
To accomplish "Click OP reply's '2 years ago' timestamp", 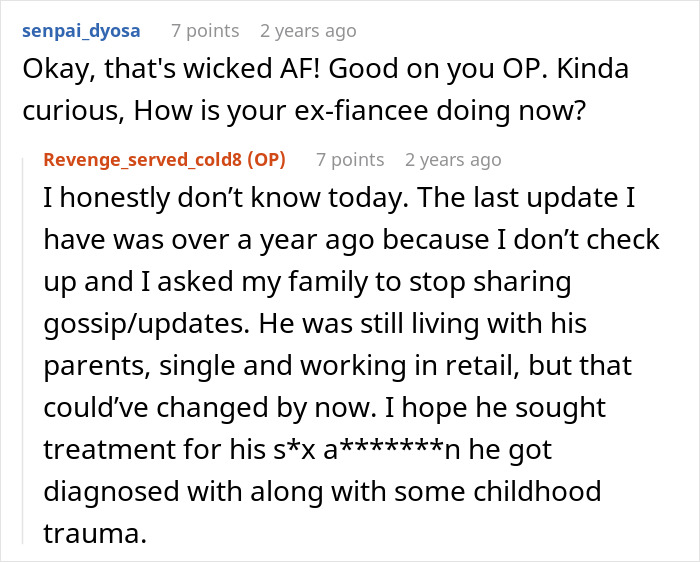I will pyautogui.click(x=453, y=159).
